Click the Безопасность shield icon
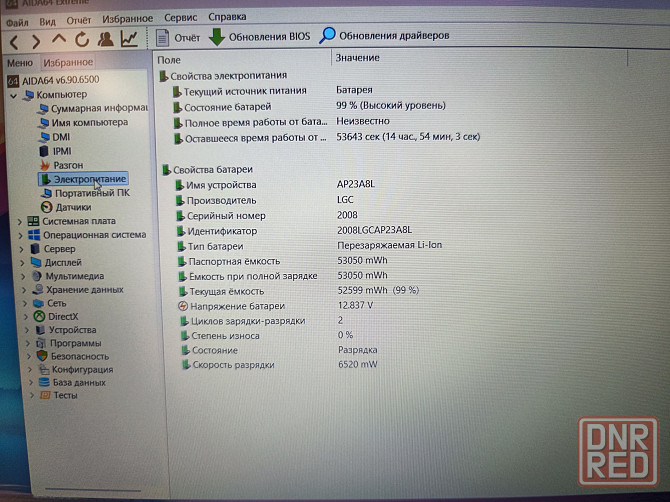The height and width of the screenshot is (502, 670). (42, 356)
